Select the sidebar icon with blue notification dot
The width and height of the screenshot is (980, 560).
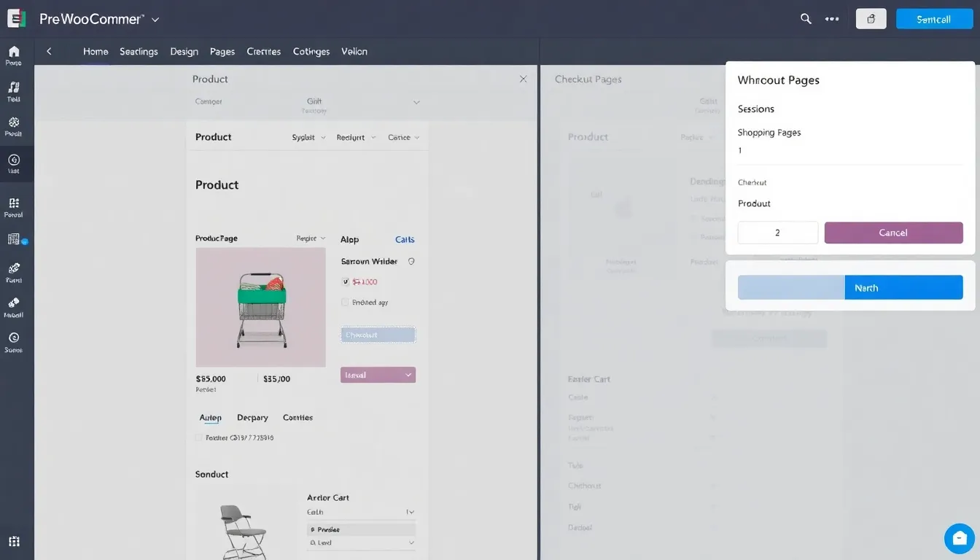(x=14, y=239)
